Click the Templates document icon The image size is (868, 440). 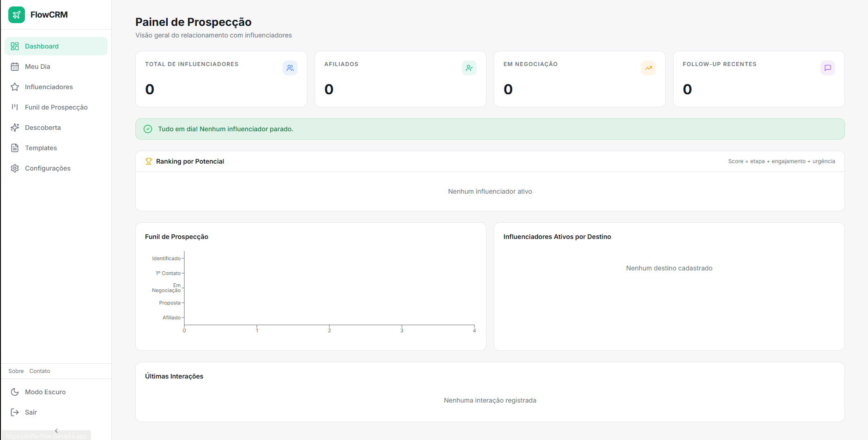click(x=15, y=148)
